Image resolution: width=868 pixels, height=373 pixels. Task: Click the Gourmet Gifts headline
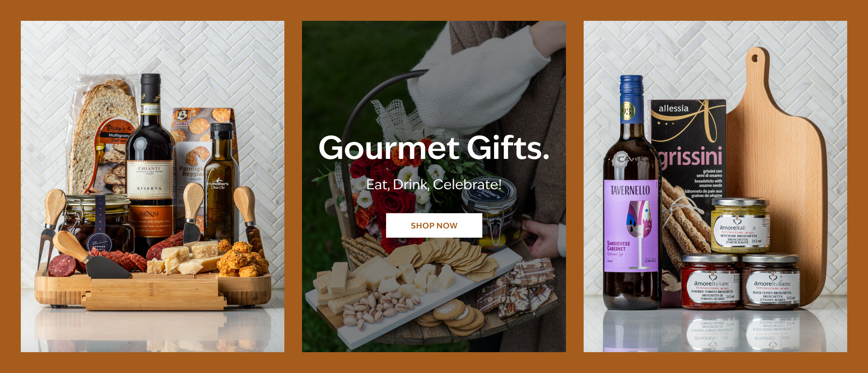[x=434, y=148]
